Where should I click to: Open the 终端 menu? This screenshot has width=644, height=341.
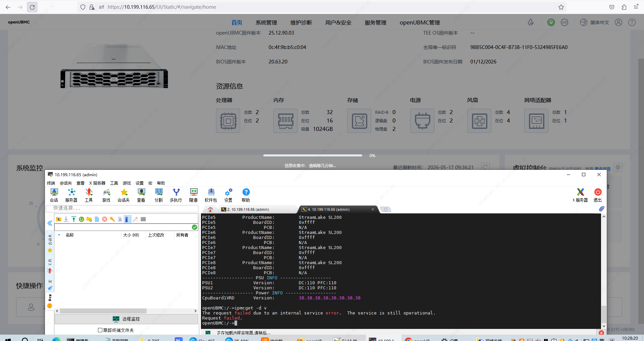(51, 183)
